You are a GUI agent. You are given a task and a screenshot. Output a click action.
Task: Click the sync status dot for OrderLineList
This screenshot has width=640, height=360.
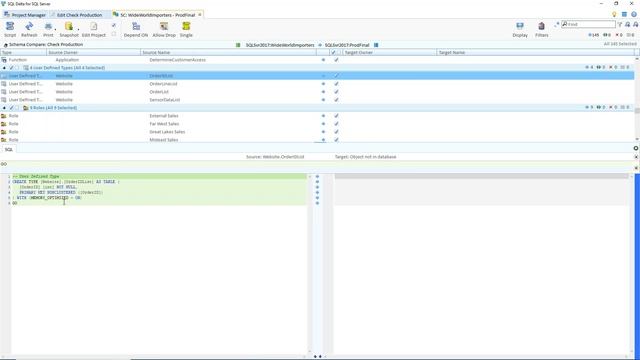[323, 84]
